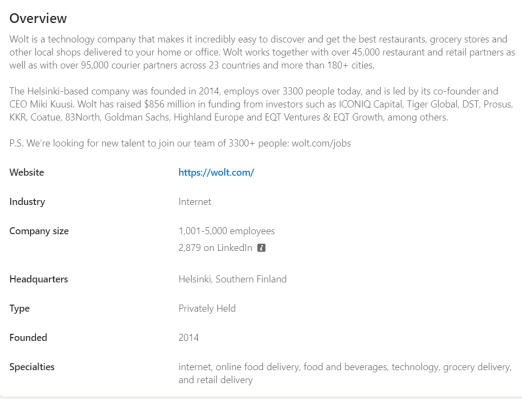522x399 pixels.
Task: Click the Privately Held value
Action: pyautogui.click(x=207, y=308)
